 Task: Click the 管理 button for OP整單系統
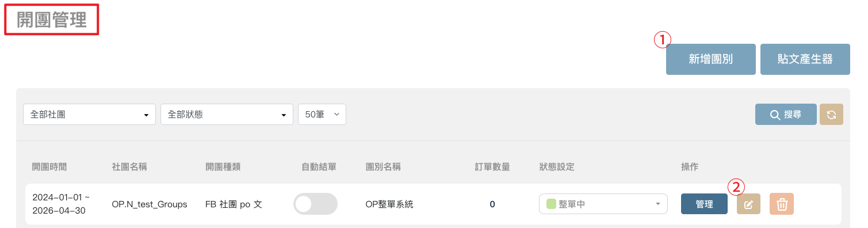pyautogui.click(x=704, y=204)
